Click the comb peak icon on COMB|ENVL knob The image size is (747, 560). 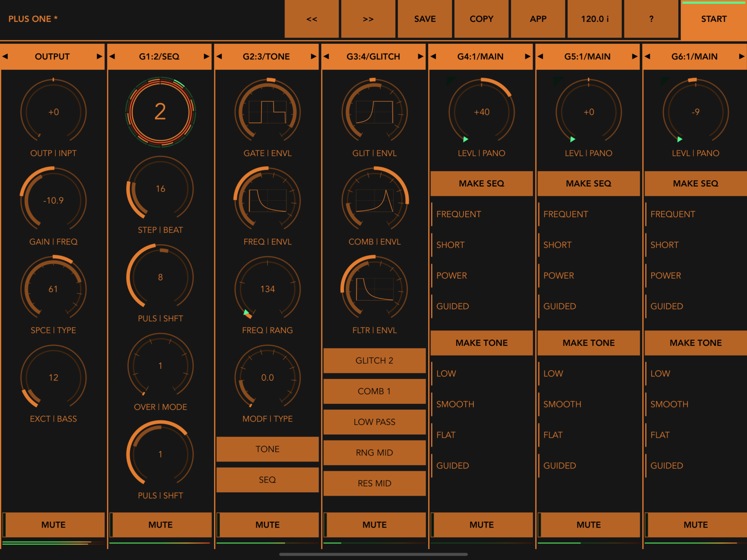pyautogui.click(x=374, y=200)
